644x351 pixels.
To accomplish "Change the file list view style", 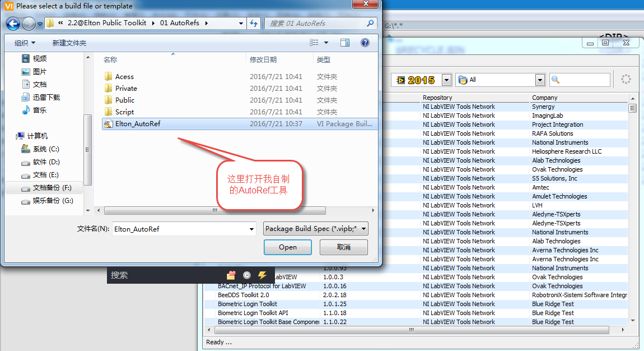I will (x=314, y=43).
